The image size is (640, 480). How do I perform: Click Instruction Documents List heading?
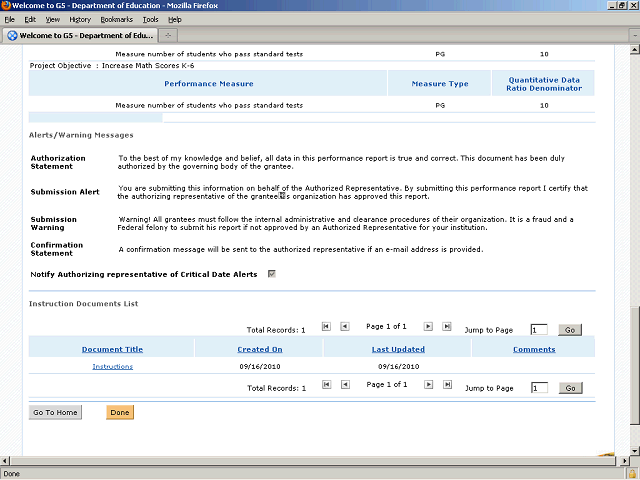pos(84,304)
